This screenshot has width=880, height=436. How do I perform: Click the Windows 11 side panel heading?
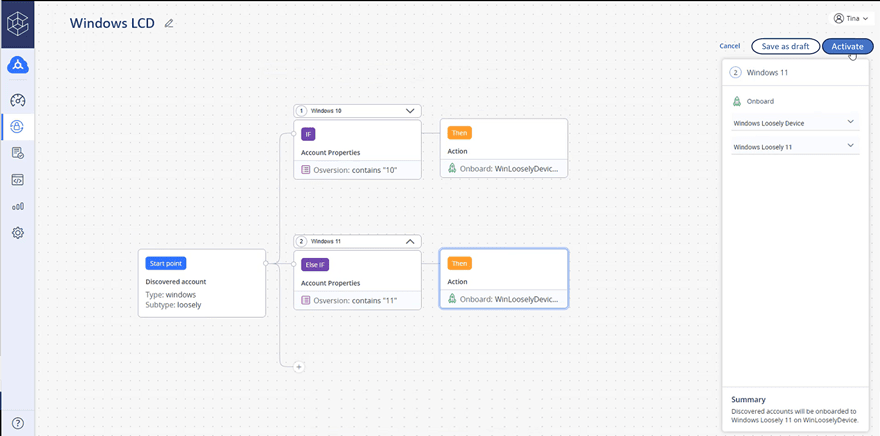coord(767,72)
